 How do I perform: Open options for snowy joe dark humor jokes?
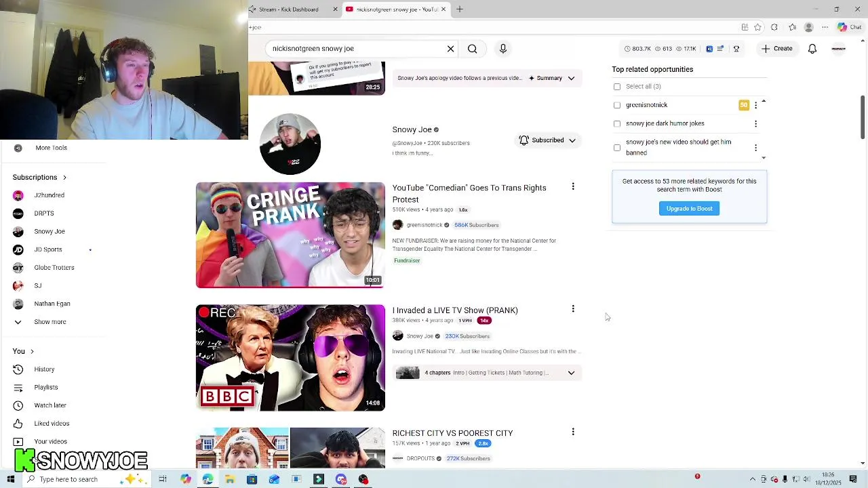[755, 124]
